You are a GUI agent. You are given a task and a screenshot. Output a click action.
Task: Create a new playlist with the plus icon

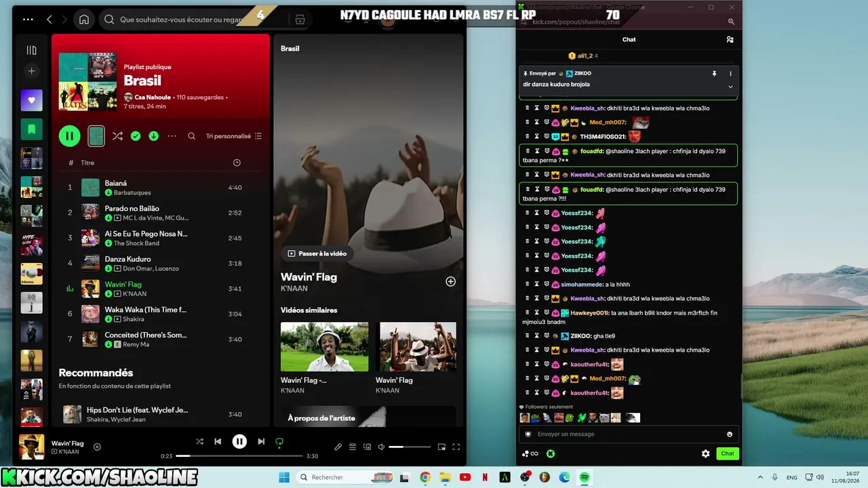point(31,71)
